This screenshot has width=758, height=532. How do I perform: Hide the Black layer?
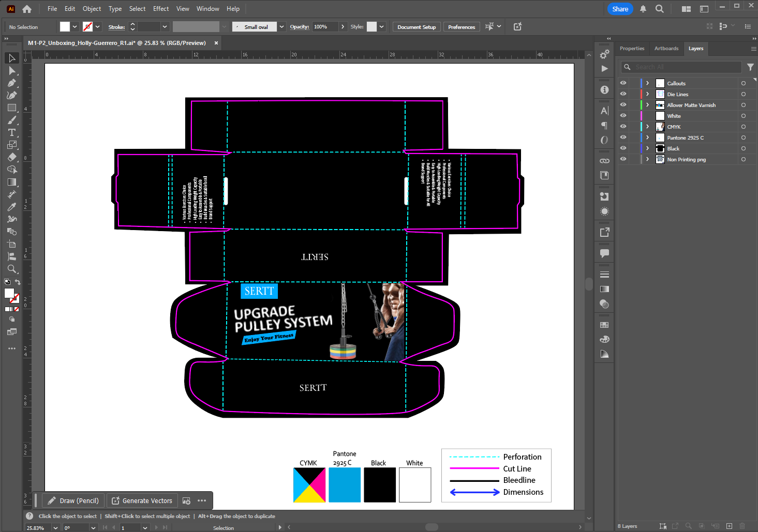(x=623, y=148)
